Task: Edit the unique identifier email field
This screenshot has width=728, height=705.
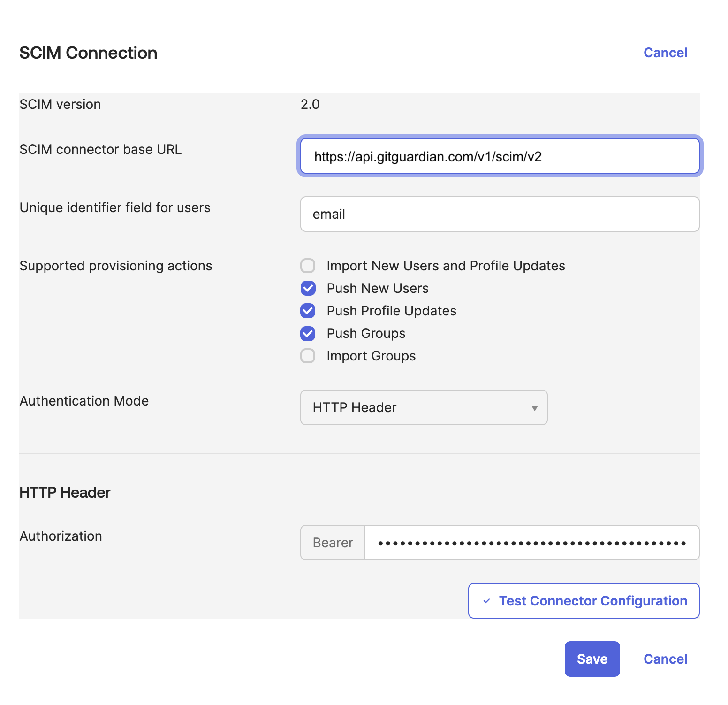Action: [x=500, y=214]
